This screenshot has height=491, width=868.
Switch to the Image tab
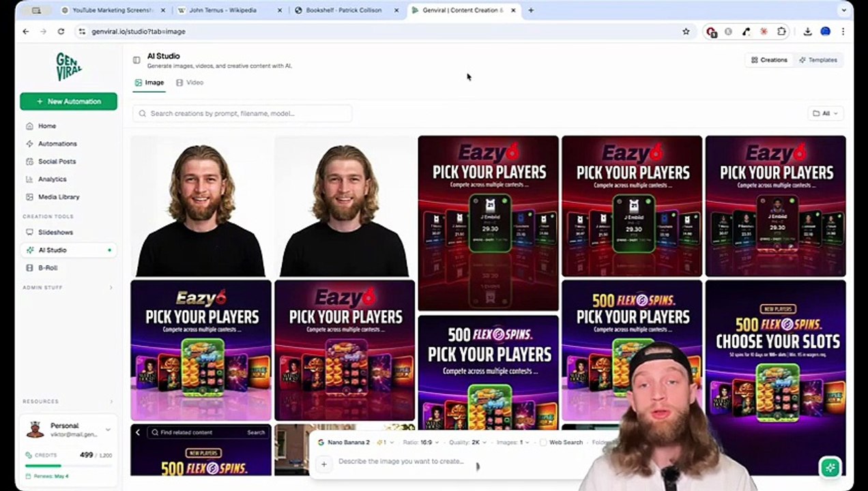click(149, 83)
